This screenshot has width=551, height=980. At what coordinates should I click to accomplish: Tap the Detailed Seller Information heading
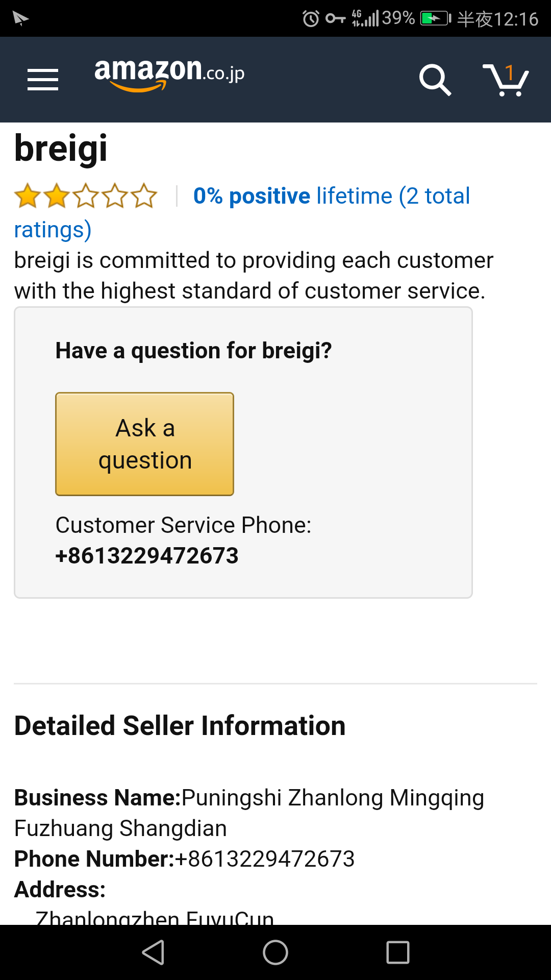click(x=180, y=726)
